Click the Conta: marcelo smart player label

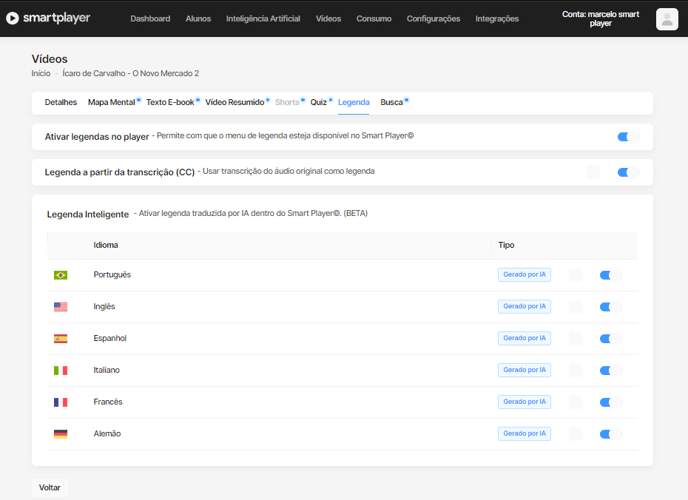click(601, 19)
